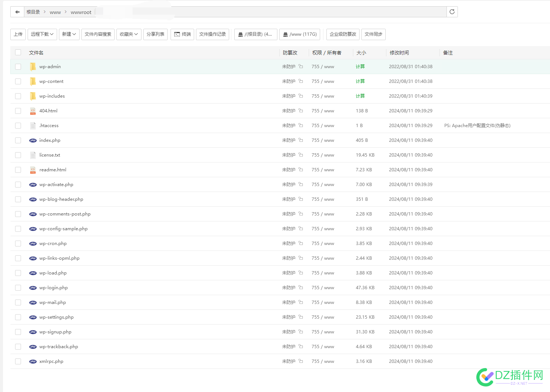Click 755 / www permission for wp-cron.php
Image resolution: width=550 pixels, height=392 pixels.
pos(323,244)
